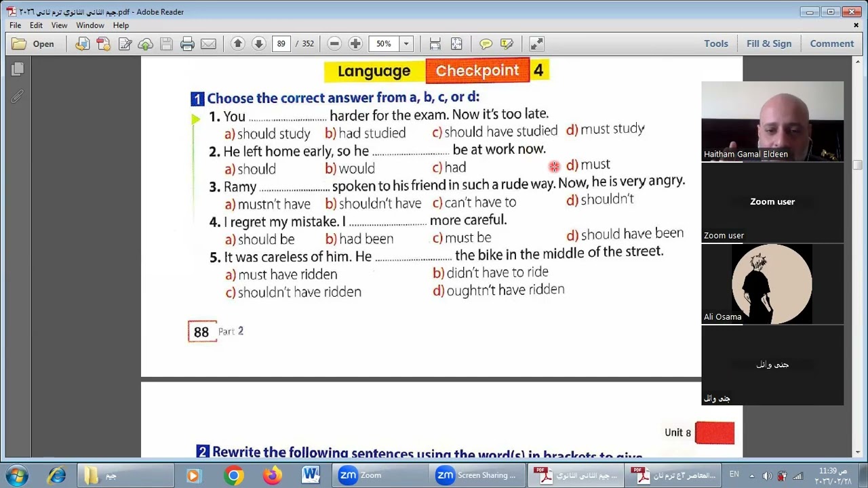Click the taskbar clock showing 11:39

(831, 475)
